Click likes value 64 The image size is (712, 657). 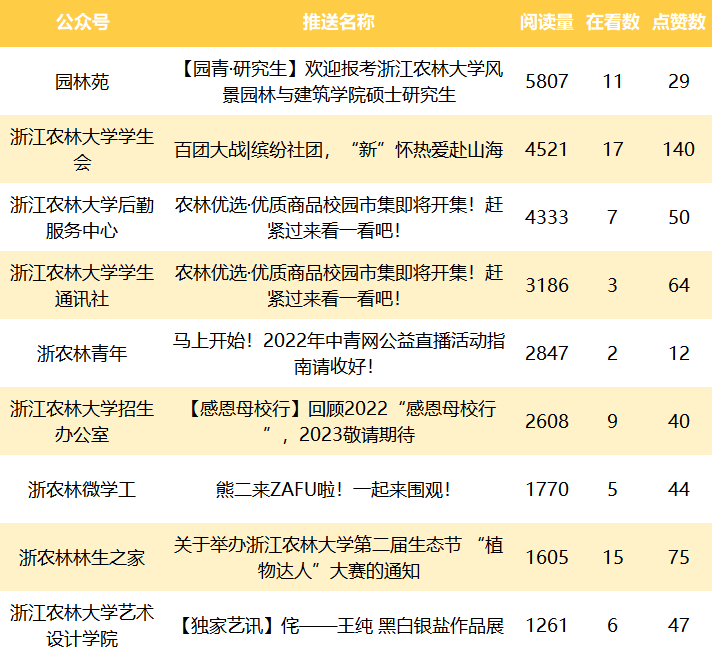click(679, 286)
